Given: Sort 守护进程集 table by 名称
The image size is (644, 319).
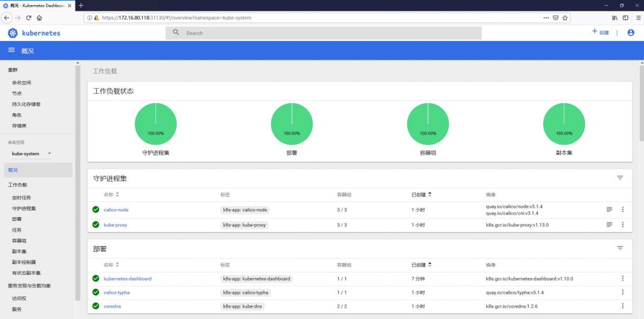Looking at the screenshot, I should pos(111,194).
